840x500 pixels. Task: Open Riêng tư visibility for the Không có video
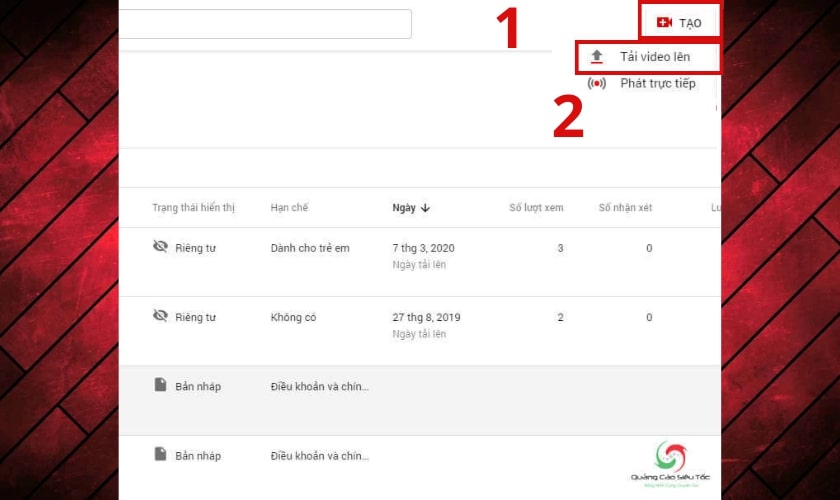click(194, 317)
